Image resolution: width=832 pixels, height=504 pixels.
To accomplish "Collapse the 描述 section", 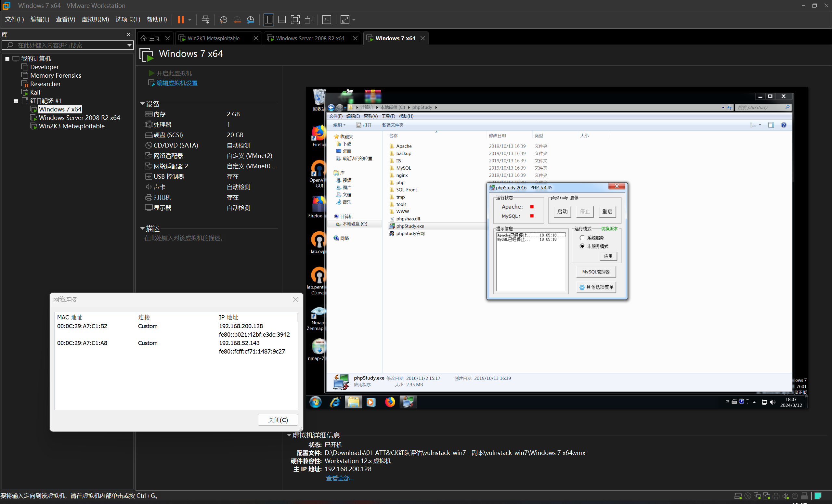I will click(142, 228).
